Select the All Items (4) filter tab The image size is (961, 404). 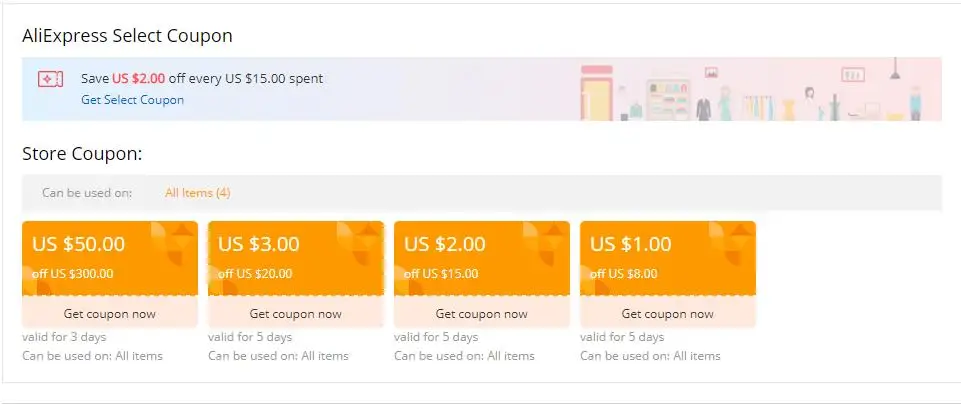(198, 193)
